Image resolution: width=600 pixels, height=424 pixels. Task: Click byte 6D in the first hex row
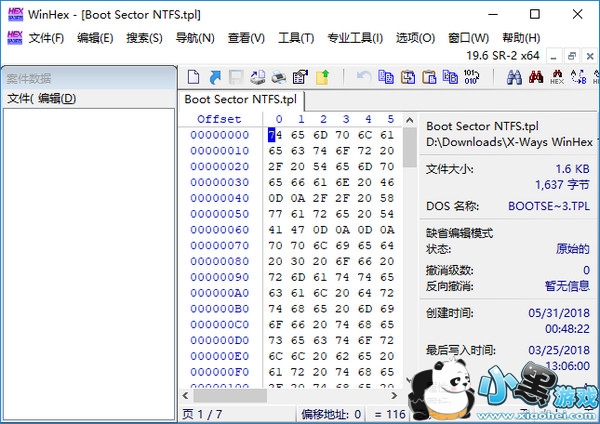pyautogui.click(x=320, y=135)
